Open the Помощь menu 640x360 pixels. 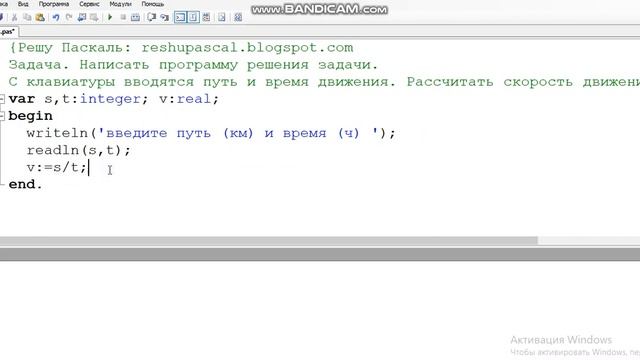pyautogui.click(x=152, y=4)
